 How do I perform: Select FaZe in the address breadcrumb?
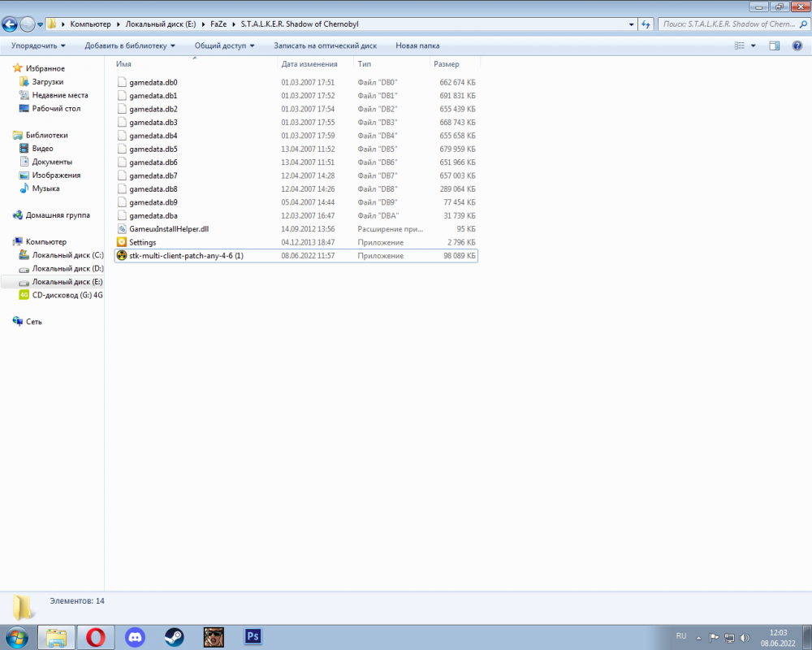pos(218,24)
